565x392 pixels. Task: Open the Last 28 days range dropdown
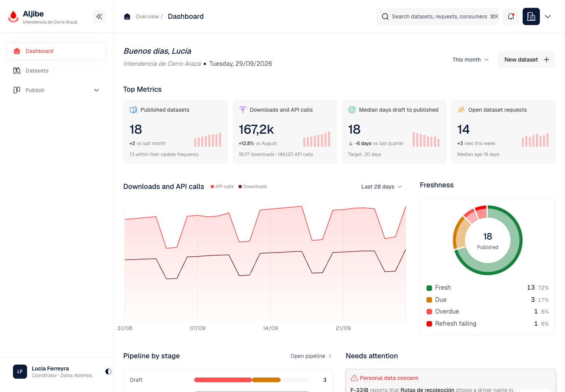click(x=382, y=187)
